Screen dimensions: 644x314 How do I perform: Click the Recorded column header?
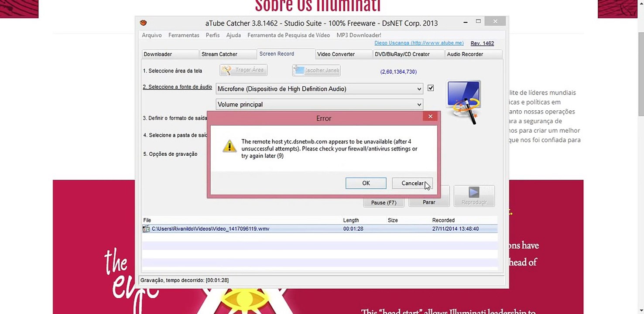point(443,220)
